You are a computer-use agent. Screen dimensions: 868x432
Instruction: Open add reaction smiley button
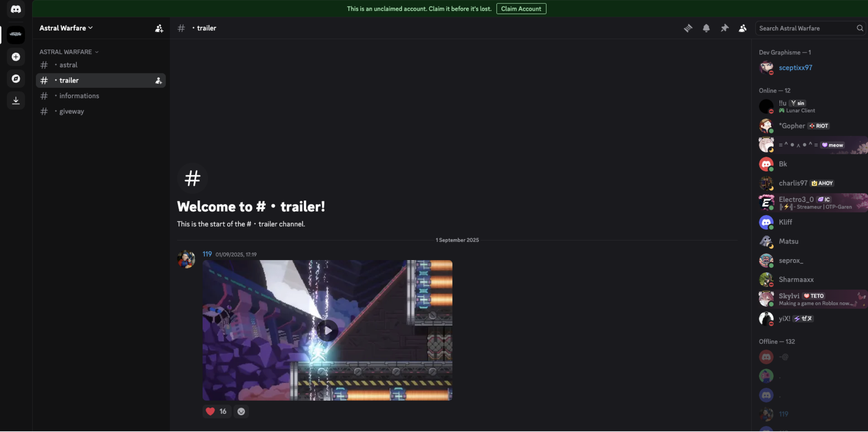(241, 412)
